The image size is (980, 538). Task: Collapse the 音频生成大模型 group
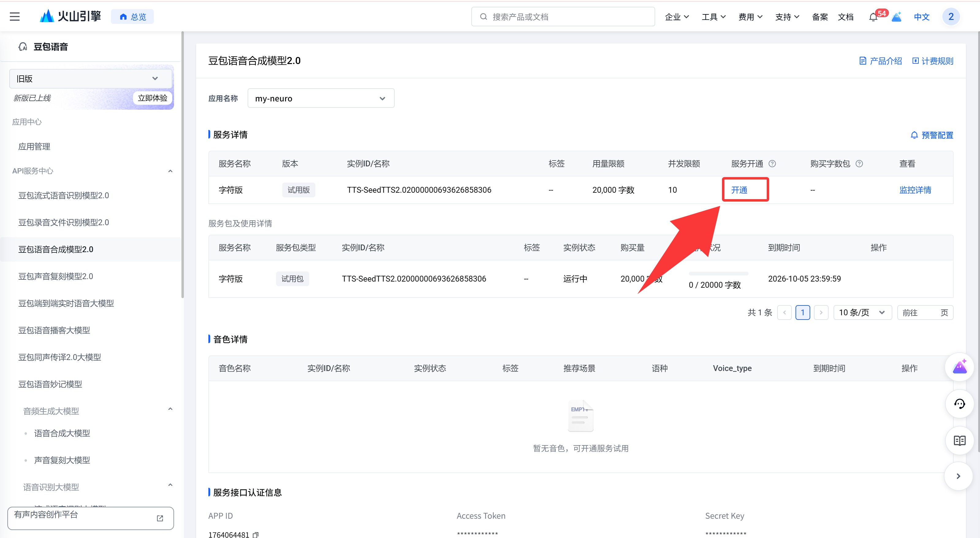point(170,409)
